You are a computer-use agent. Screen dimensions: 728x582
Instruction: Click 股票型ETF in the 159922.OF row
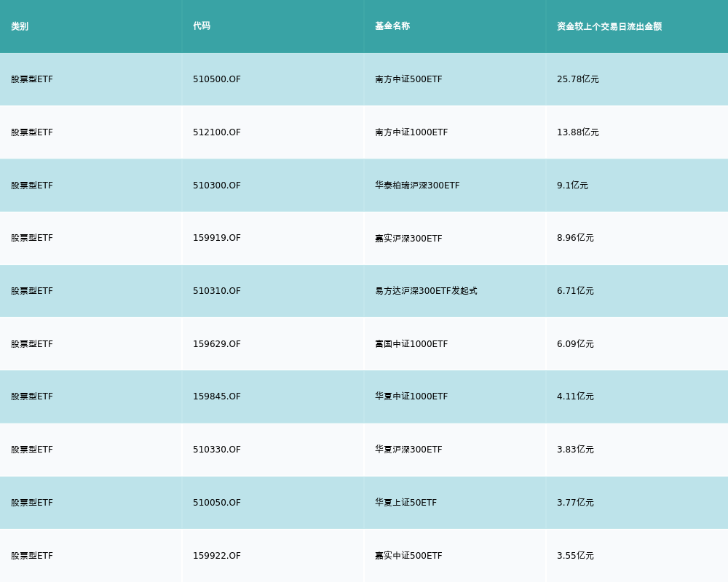pyautogui.click(x=32, y=556)
